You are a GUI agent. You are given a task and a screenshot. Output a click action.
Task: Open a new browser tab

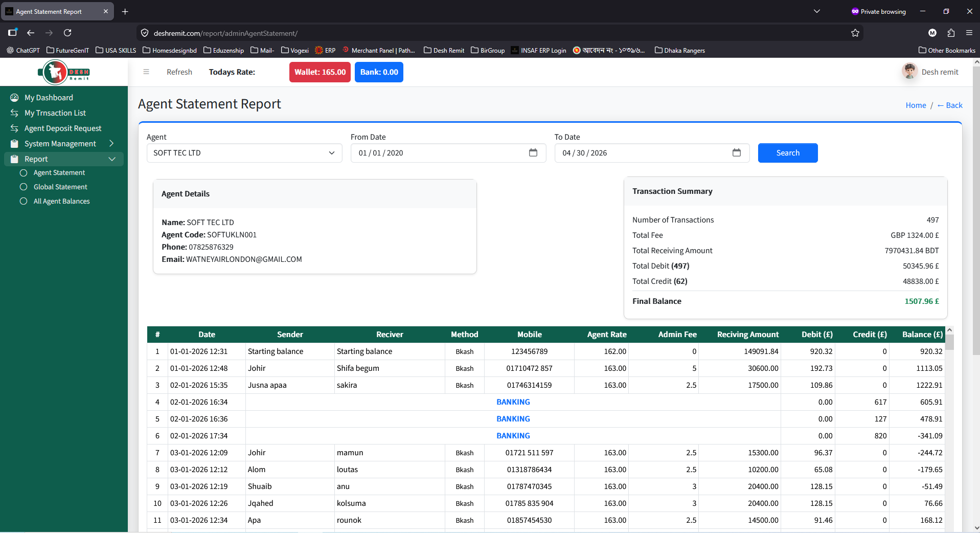(x=125, y=11)
